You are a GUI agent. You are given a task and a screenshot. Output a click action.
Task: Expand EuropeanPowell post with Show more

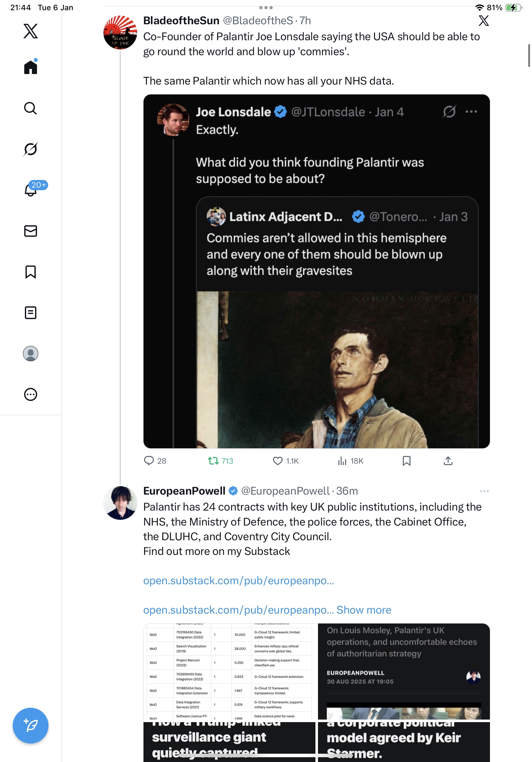364,610
